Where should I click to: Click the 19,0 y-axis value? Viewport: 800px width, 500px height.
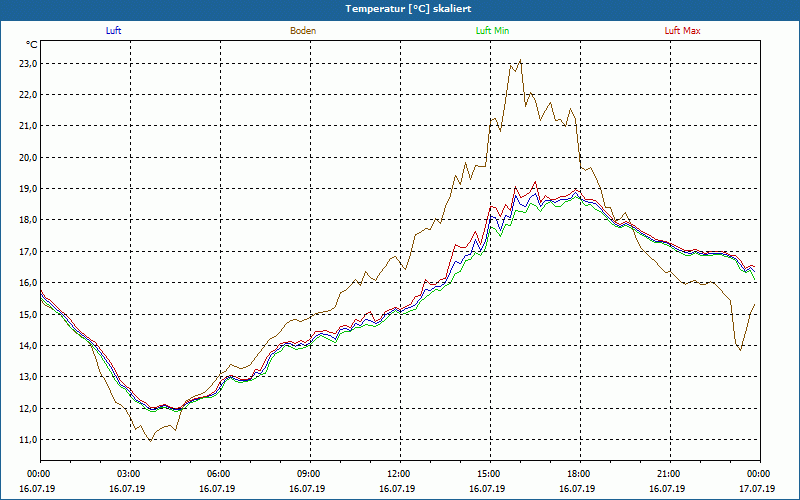28,189
